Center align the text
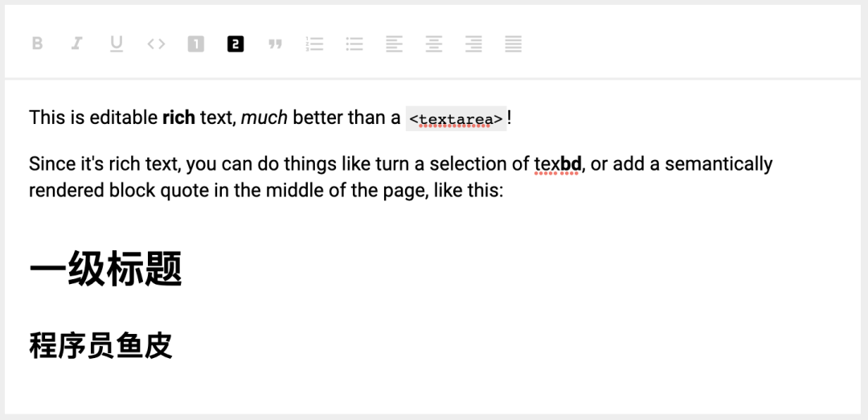The height and width of the screenshot is (420, 868). pyautogui.click(x=434, y=43)
